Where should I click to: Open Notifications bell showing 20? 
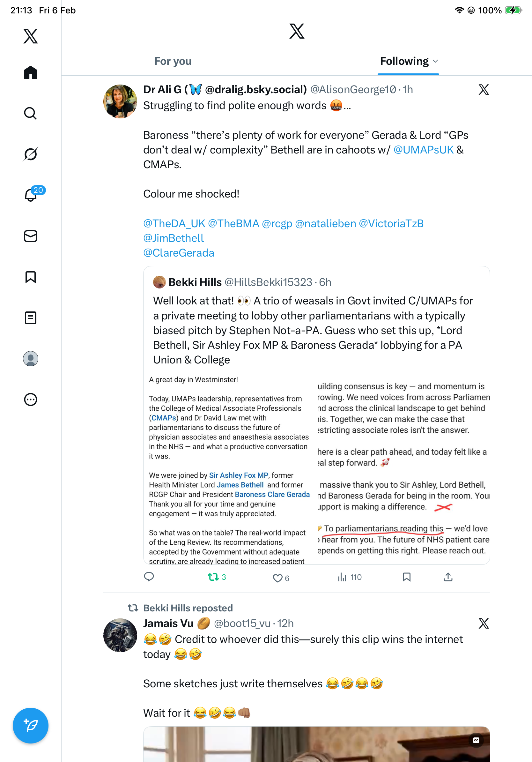31,195
